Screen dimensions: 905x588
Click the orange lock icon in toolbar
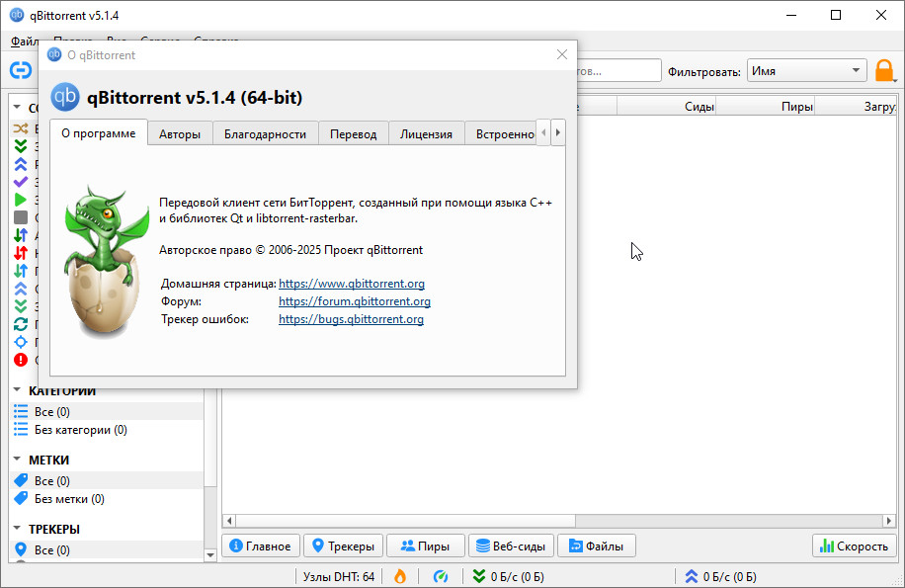(884, 71)
